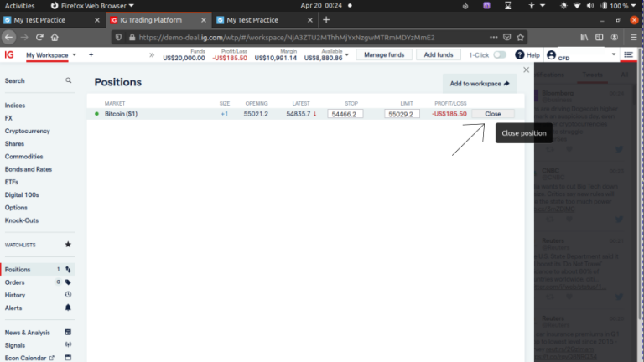Viewport: 644px width, 362px height.
Task: Click Firefox reload button
Action: [x=39, y=38]
